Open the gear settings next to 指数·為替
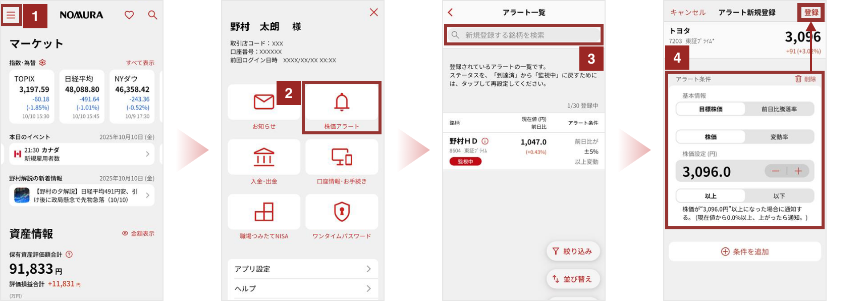 pyautogui.click(x=42, y=63)
